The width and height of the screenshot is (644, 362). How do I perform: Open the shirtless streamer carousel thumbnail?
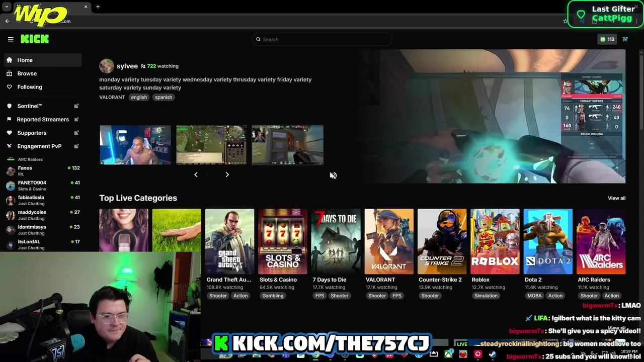point(135,145)
